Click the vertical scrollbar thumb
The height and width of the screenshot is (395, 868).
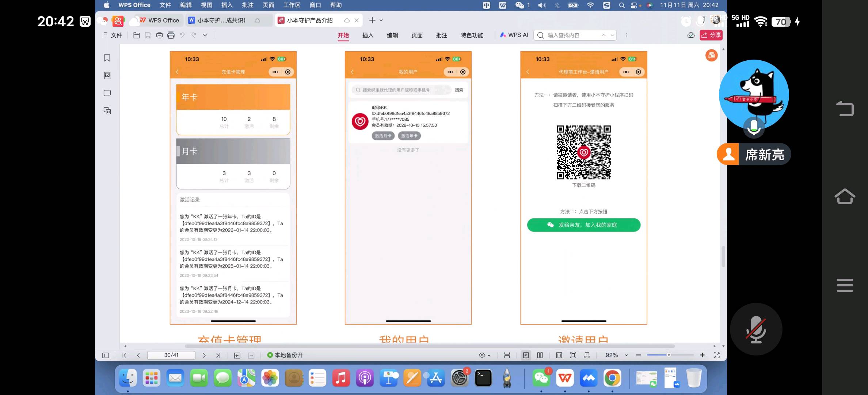point(723,256)
